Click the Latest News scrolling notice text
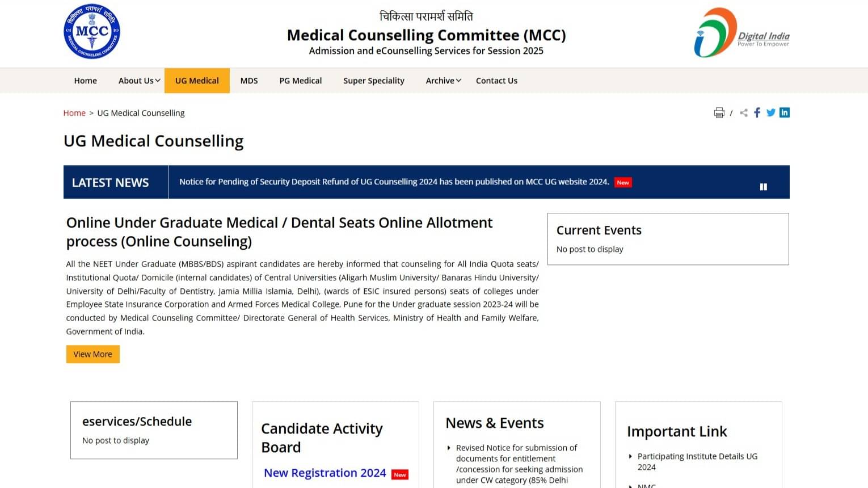The image size is (868, 488). pos(394,182)
